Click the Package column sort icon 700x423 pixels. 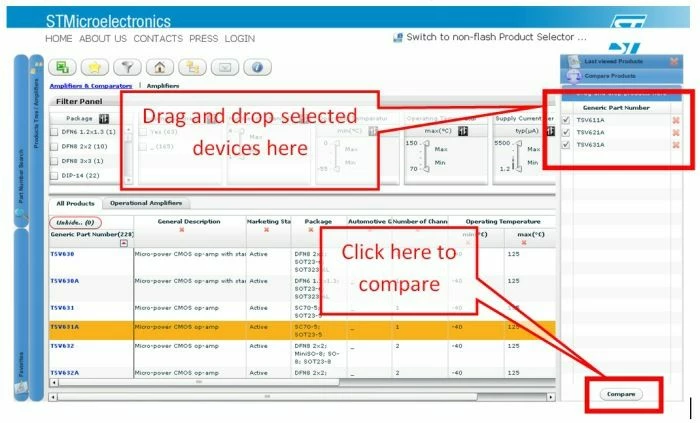tap(104, 119)
